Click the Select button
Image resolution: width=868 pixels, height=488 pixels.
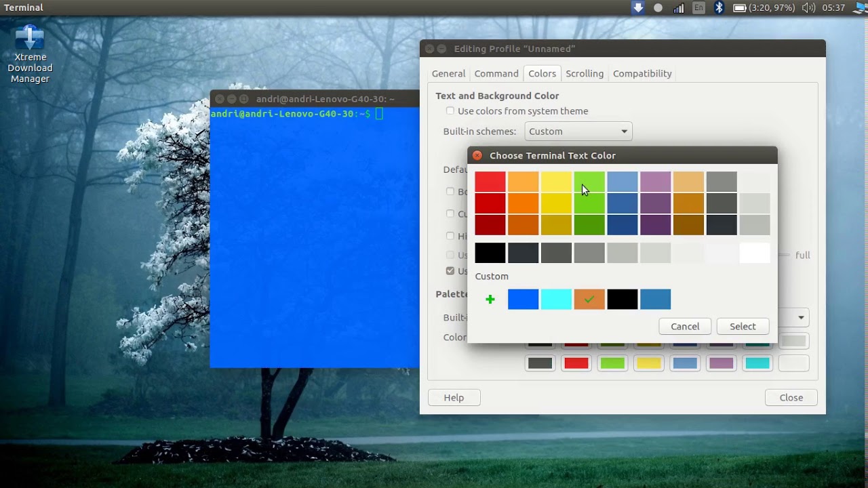click(x=743, y=326)
